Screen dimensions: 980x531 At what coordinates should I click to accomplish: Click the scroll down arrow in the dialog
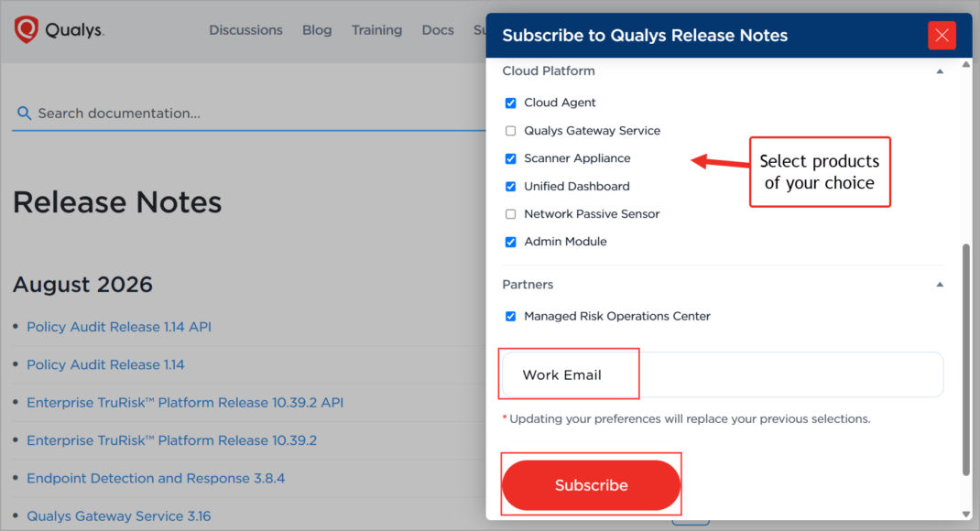coord(966,514)
